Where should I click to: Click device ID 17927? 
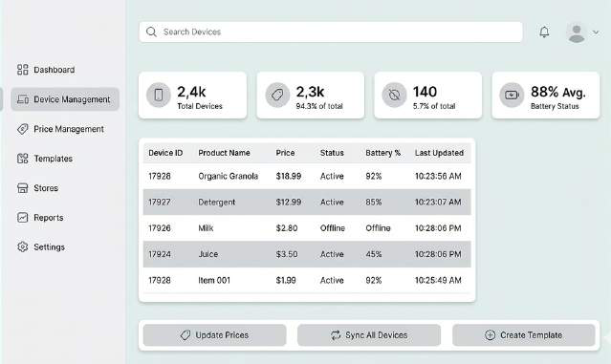point(160,203)
